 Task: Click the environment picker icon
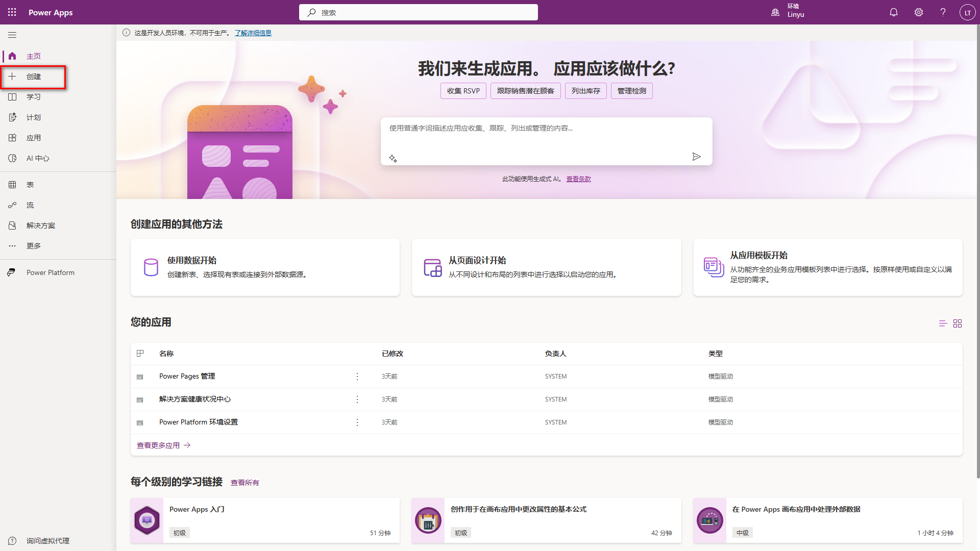point(775,12)
